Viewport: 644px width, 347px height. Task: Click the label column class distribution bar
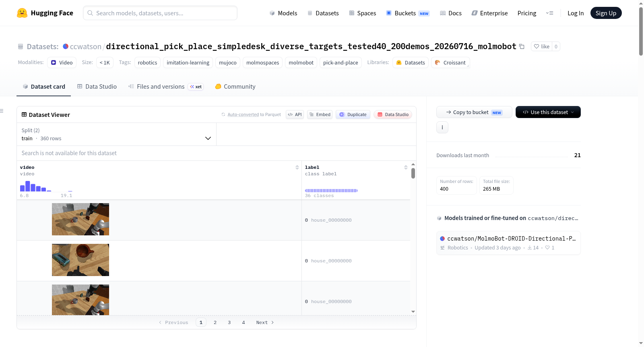[331, 191]
